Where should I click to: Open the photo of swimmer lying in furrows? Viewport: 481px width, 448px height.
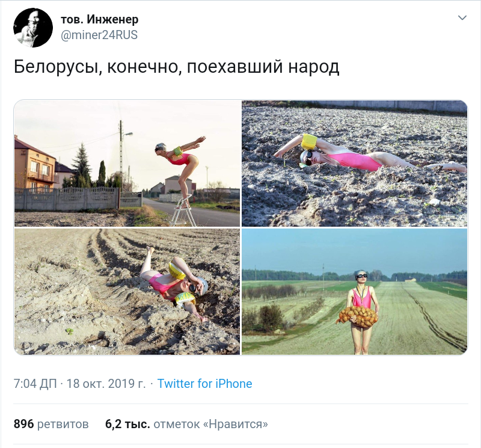click(127, 292)
